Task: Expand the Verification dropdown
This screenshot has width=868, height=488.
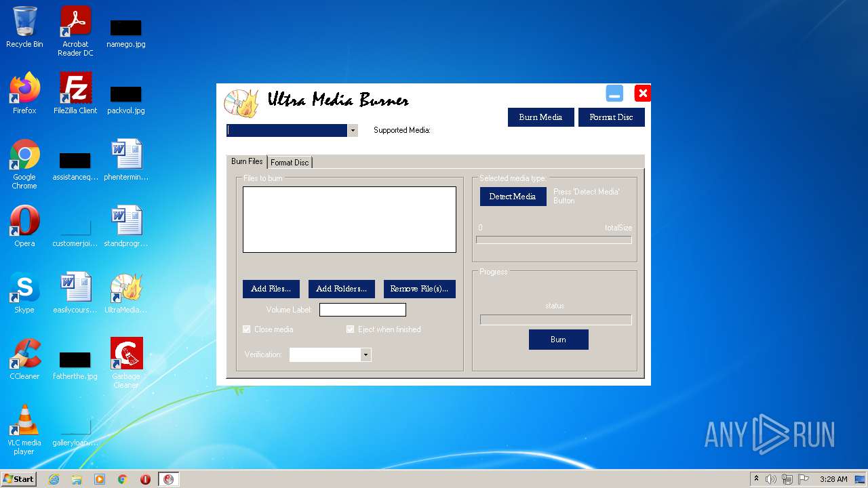Action: pyautogui.click(x=366, y=354)
